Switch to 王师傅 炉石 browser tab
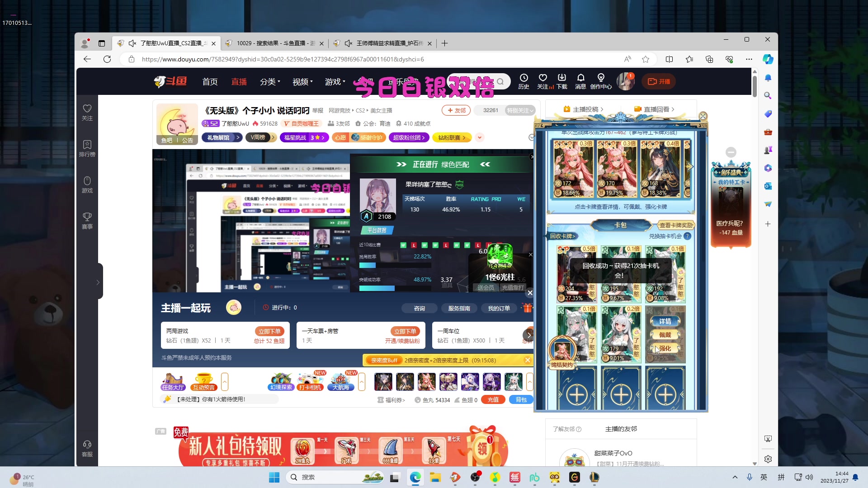The width and height of the screenshot is (868, 488). point(382,43)
